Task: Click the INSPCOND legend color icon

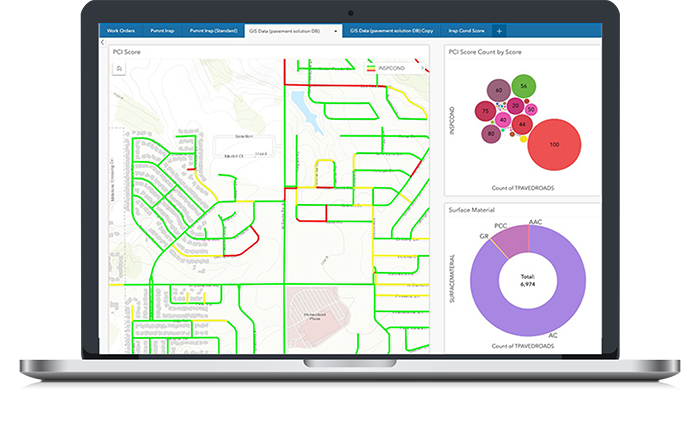Action: (372, 68)
